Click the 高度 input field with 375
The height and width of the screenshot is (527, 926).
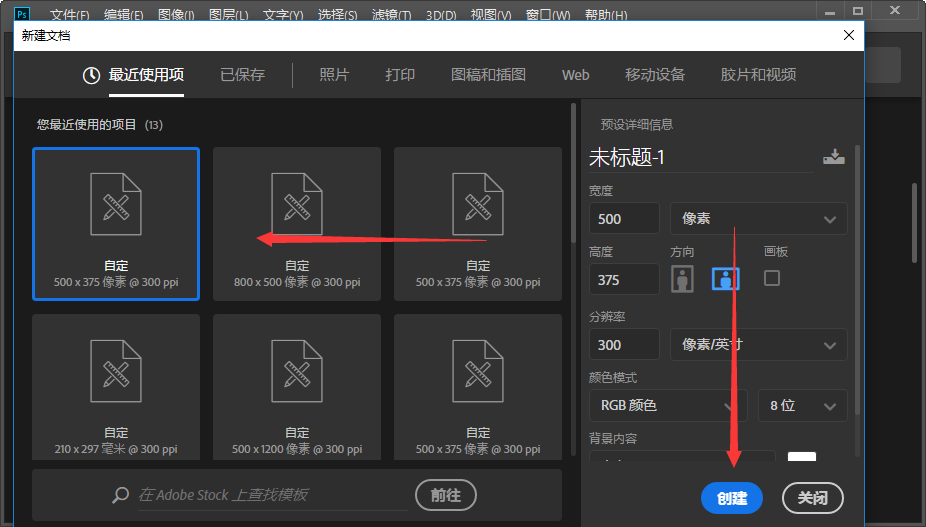point(624,279)
